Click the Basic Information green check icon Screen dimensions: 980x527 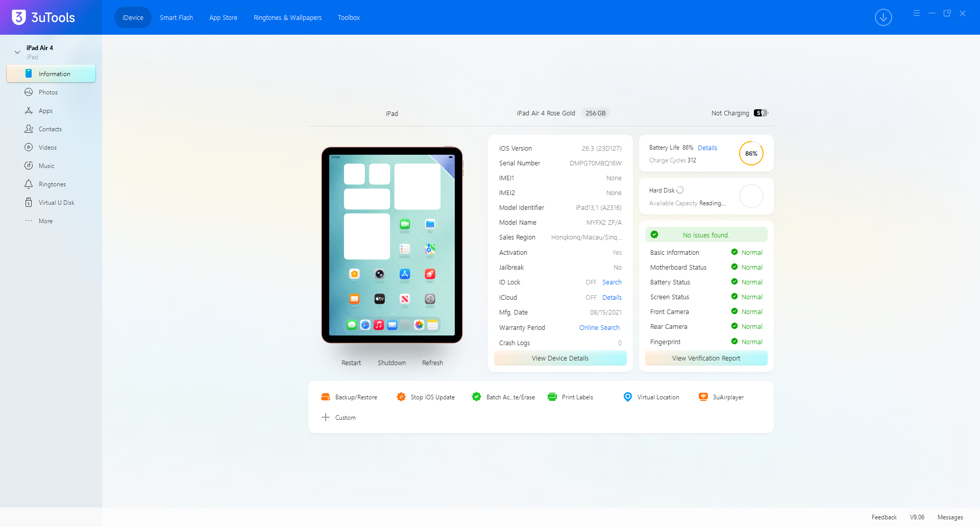(x=734, y=252)
